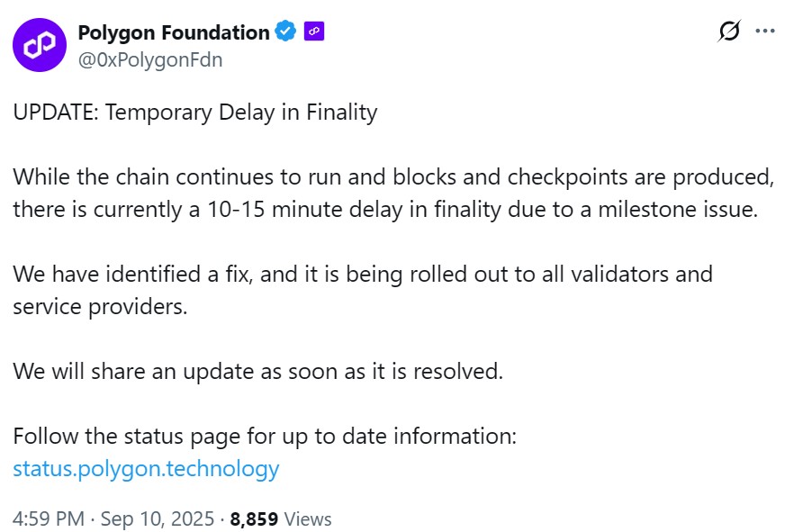Screen dimensions: 785x532
Task: Click the blue verified checkmark badge
Action: click(x=286, y=32)
